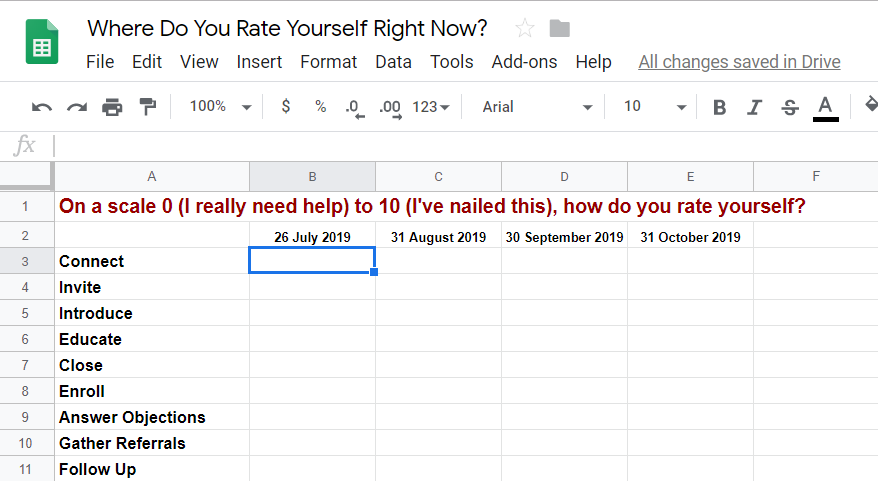Star this spreadsheet document
This screenshot has height=481, width=878.
click(x=524, y=28)
